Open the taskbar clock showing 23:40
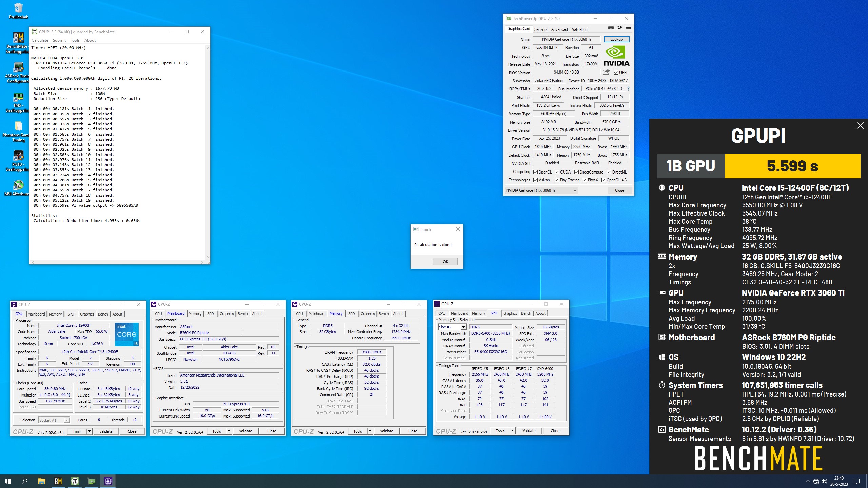 pos(839,481)
